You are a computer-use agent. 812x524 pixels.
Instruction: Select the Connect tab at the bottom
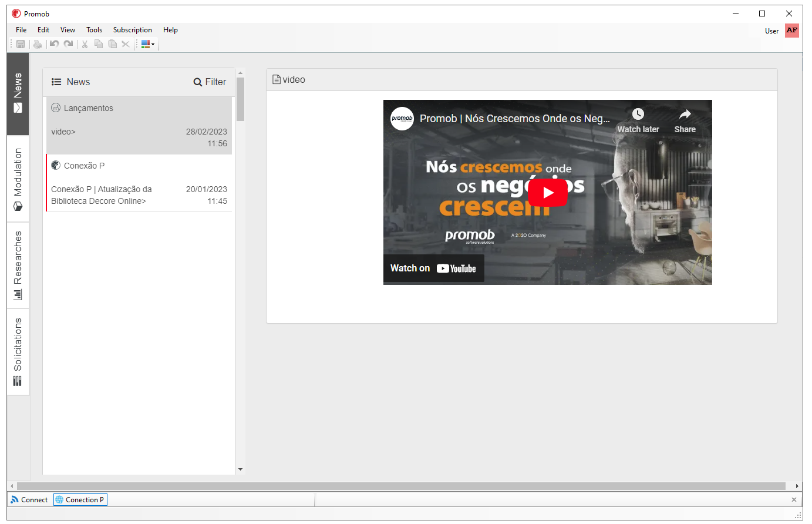click(29, 500)
